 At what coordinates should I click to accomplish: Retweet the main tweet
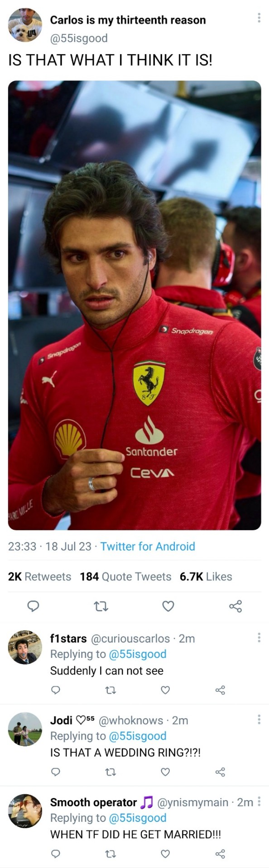pyautogui.click(x=101, y=606)
